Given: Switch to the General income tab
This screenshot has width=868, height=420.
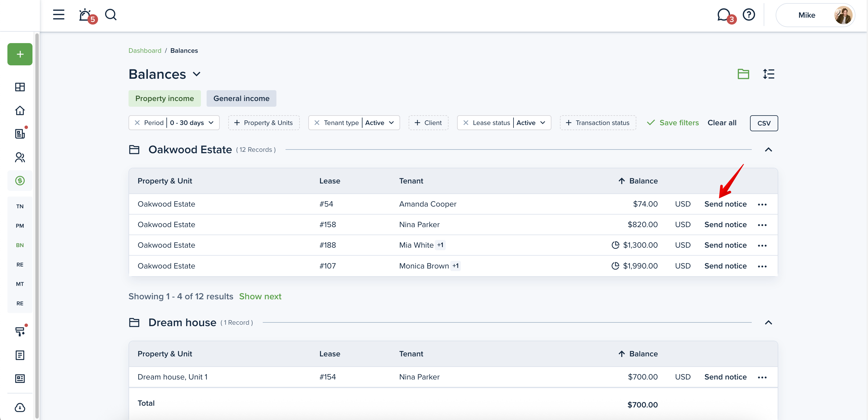Looking at the screenshot, I should (x=241, y=98).
